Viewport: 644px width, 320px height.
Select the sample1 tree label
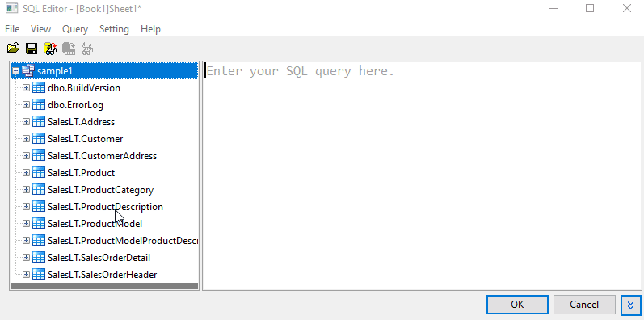pos(55,71)
